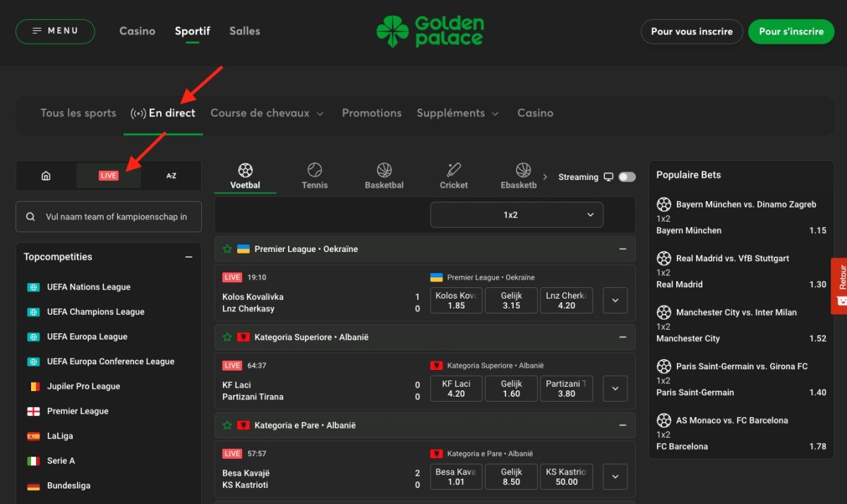
Task: Select the Basketbal sport icon
Action: [384, 170]
